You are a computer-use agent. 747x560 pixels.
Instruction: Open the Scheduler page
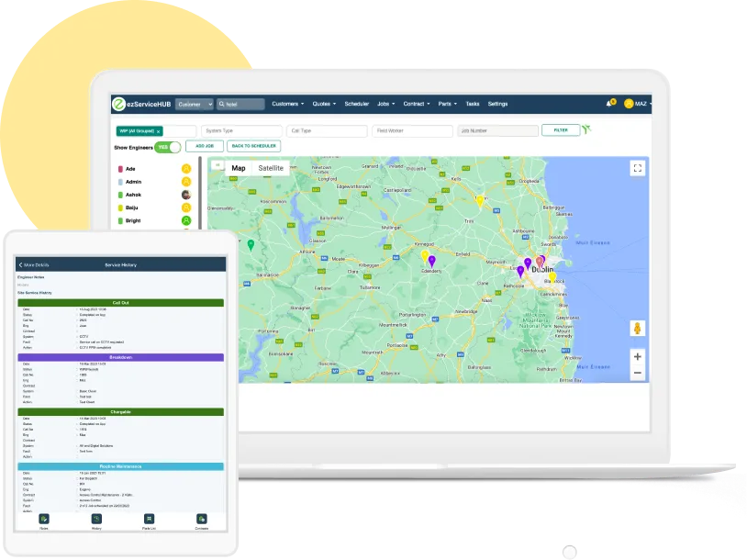point(357,104)
